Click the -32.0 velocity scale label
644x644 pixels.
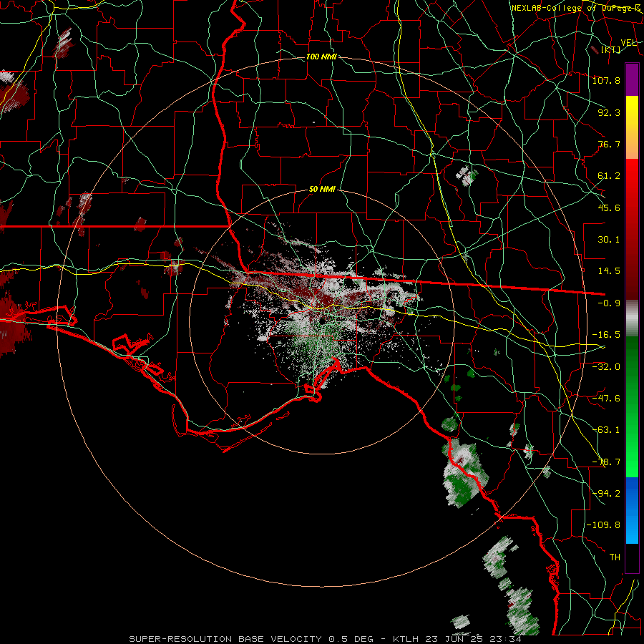click(x=606, y=366)
